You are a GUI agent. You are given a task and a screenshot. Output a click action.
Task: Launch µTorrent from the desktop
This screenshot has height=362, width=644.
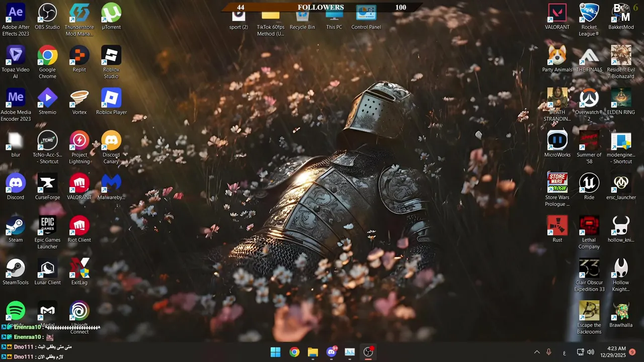click(x=111, y=17)
